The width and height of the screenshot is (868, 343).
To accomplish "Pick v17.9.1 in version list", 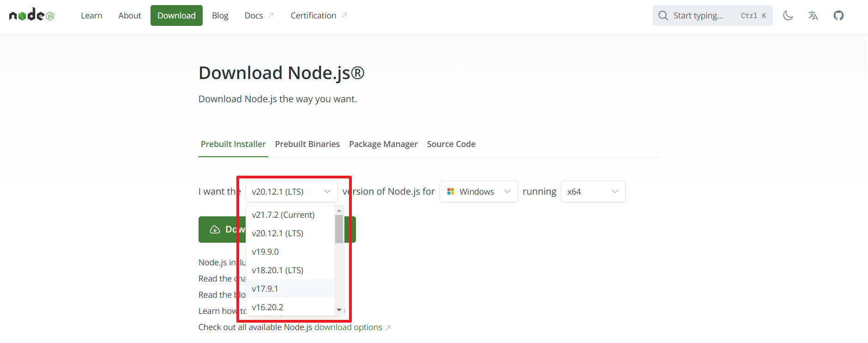I will coord(290,289).
